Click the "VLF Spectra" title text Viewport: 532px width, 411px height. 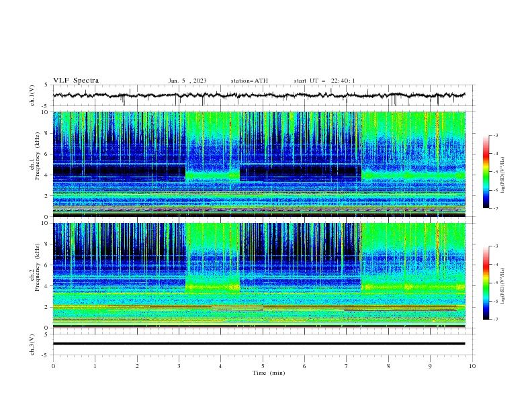76,81
